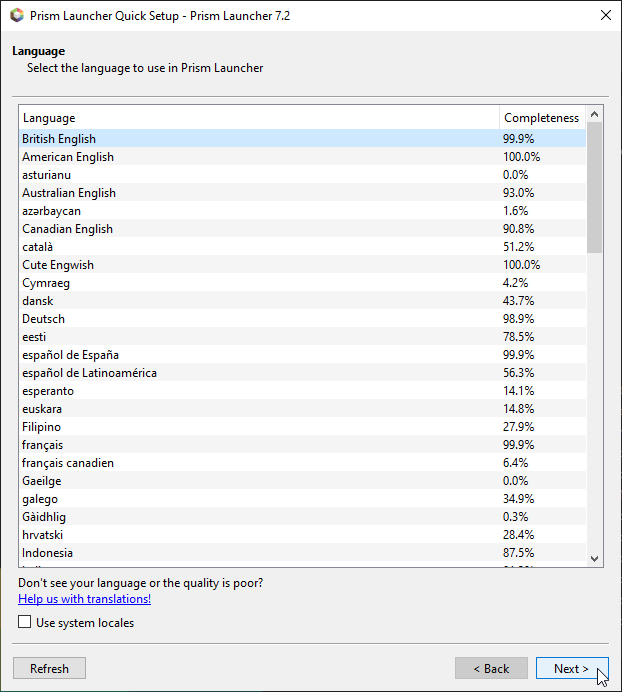
Task: Click the scrollbar up arrow
Action: click(594, 115)
